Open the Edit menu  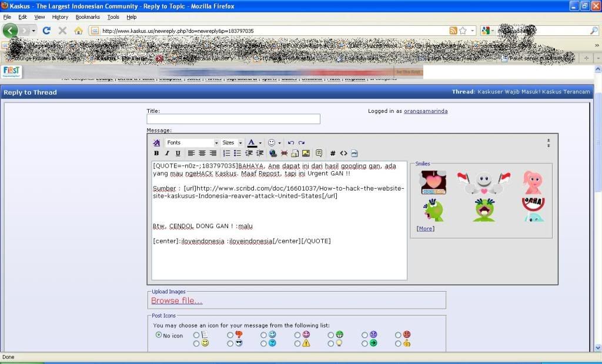[x=23, y=17]
